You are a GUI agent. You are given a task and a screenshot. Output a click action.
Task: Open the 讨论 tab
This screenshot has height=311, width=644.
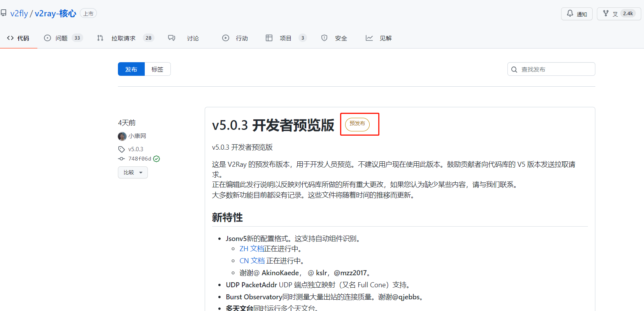pyautogui.click(x=183, y=38)
